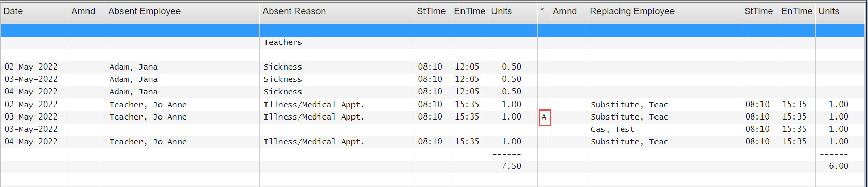The width and height of the screenshot is (868, 187).
Task: Select the Cas, Test replacing employee
Action: [612, 129]
